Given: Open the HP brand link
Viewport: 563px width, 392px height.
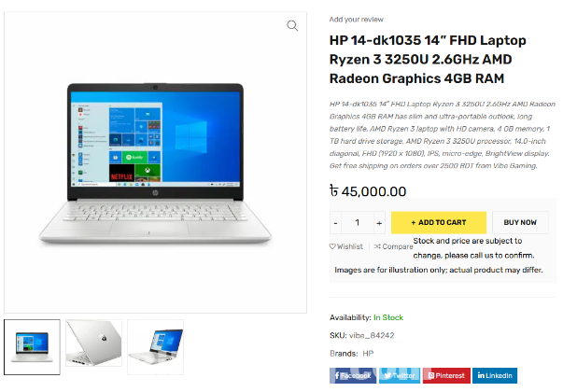Looking at the screenshot, I should (368, 354).
